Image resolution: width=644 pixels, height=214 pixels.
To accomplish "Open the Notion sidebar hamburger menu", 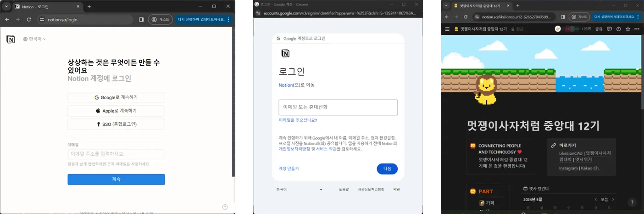I will click(447, 29).
